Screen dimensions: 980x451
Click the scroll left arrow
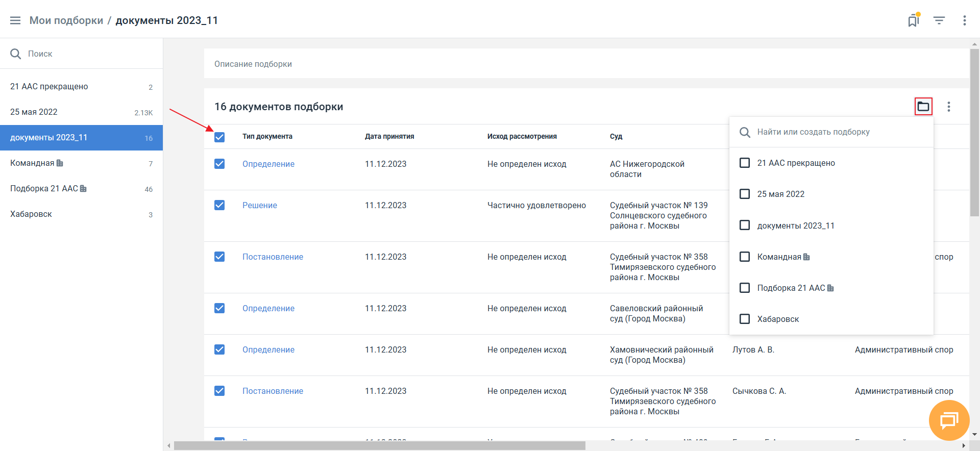click(x=169, y=446)
